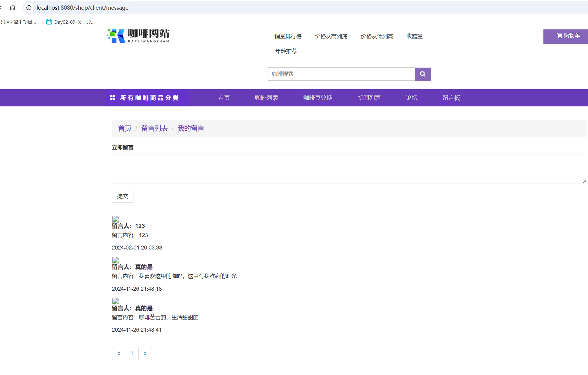This screenshot has width=588, height=375.
Task: Open the 论坛 forum section
Action: click(x=412, y=98)
